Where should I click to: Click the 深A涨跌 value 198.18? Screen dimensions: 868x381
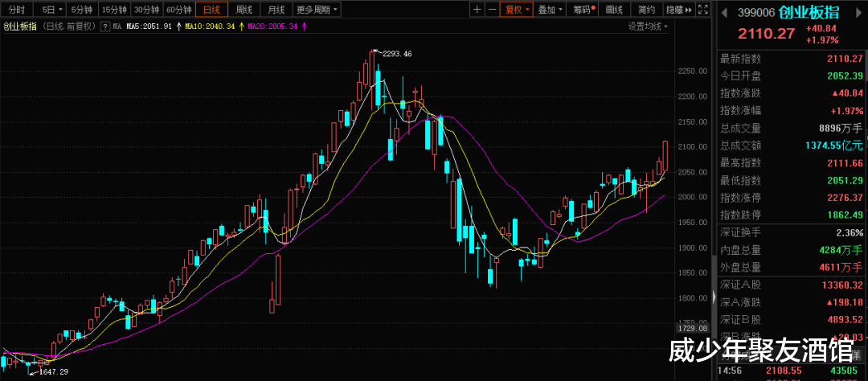tap(844, 302)
